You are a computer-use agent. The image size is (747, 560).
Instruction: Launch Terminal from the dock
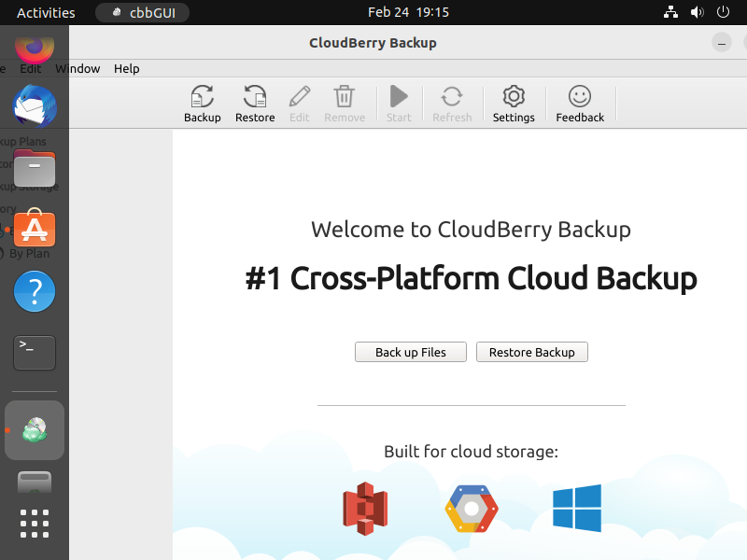[35, 353]
